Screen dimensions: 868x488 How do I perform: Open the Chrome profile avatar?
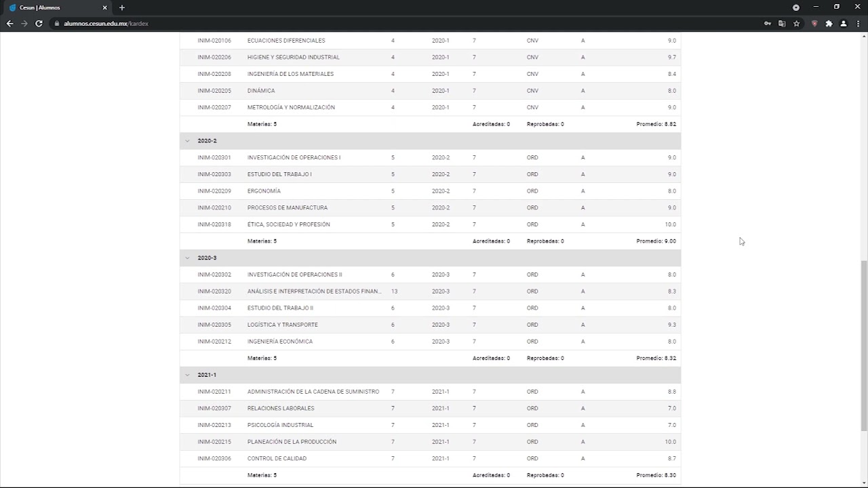pyautogui.click(x=844, y=24)
